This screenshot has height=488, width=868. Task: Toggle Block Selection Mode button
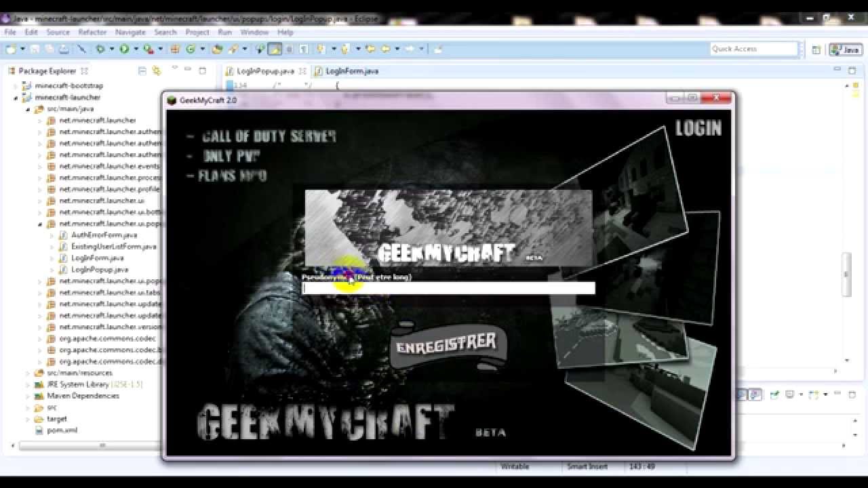289,49
